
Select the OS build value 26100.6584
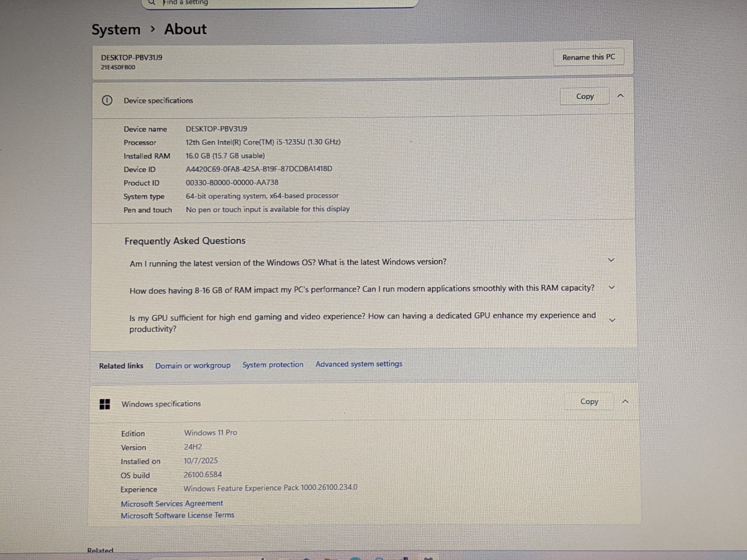click(x=203, y=475)
